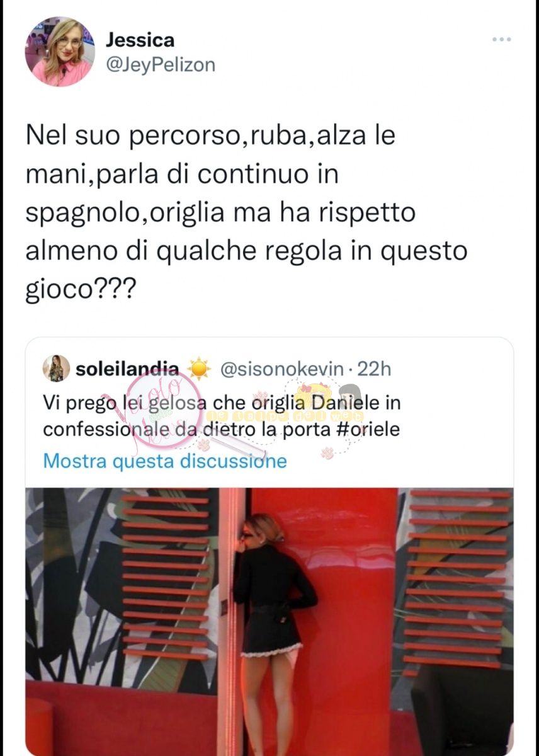539x756 pixels.
Task: Click the main tweet text
Action: point(246,215)
